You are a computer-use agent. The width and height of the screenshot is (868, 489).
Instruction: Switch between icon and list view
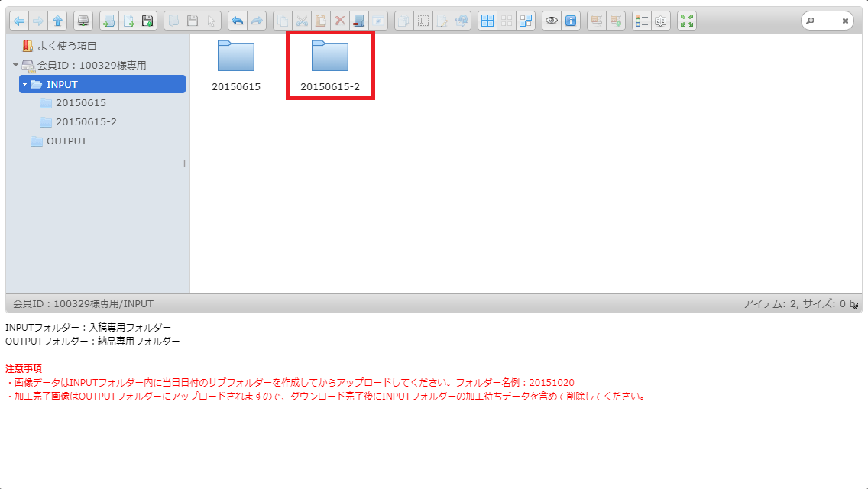tap(641, 21)
